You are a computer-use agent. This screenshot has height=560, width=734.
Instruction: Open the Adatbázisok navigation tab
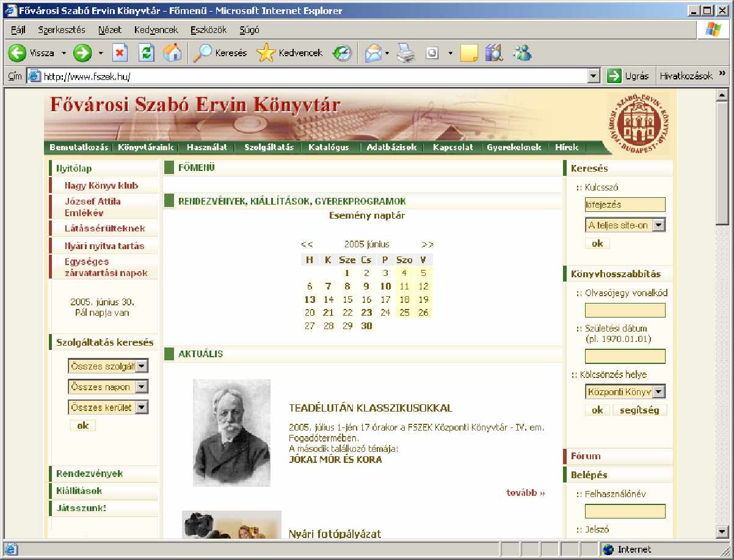(x=391, y=147)
